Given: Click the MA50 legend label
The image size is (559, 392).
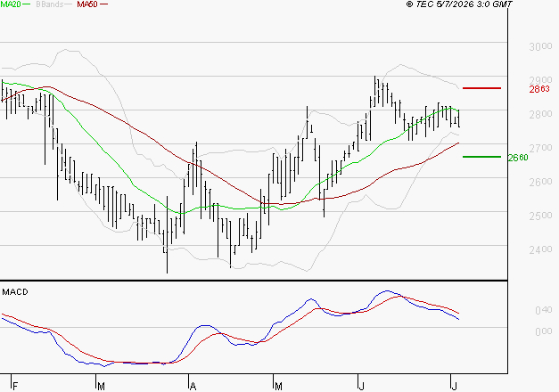Looking at the screenshot, I should 87,4.
